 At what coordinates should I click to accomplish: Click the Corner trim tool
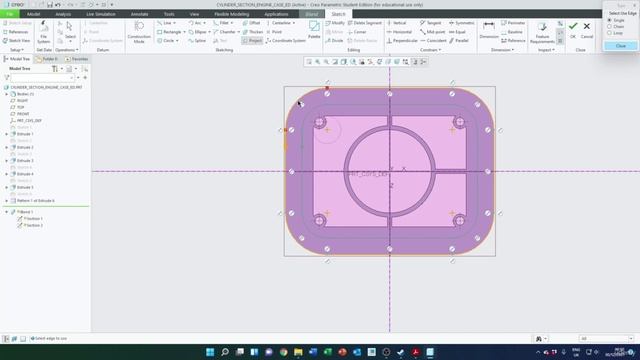pos(357,32)
